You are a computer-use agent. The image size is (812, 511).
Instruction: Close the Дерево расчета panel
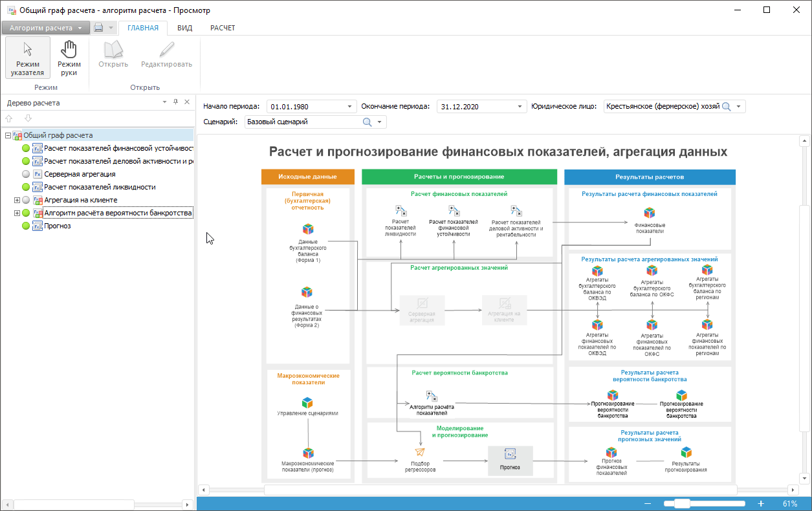[187, 102]
